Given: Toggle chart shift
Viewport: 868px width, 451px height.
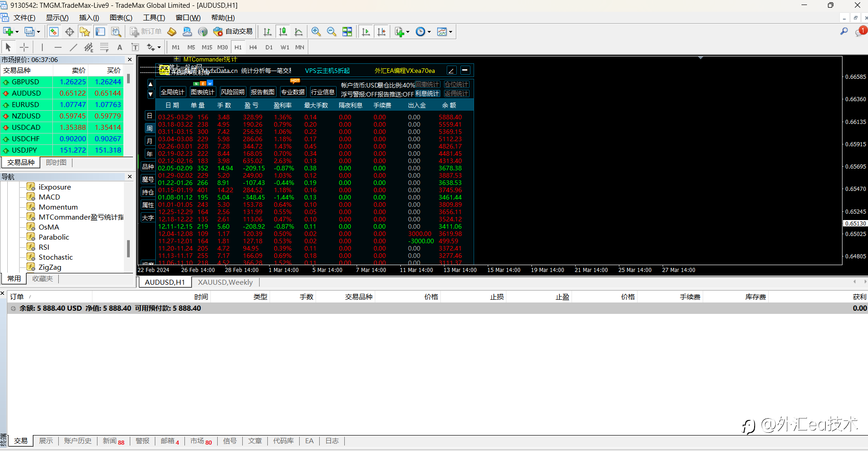Looking at the screenshot, I should 381,31.
